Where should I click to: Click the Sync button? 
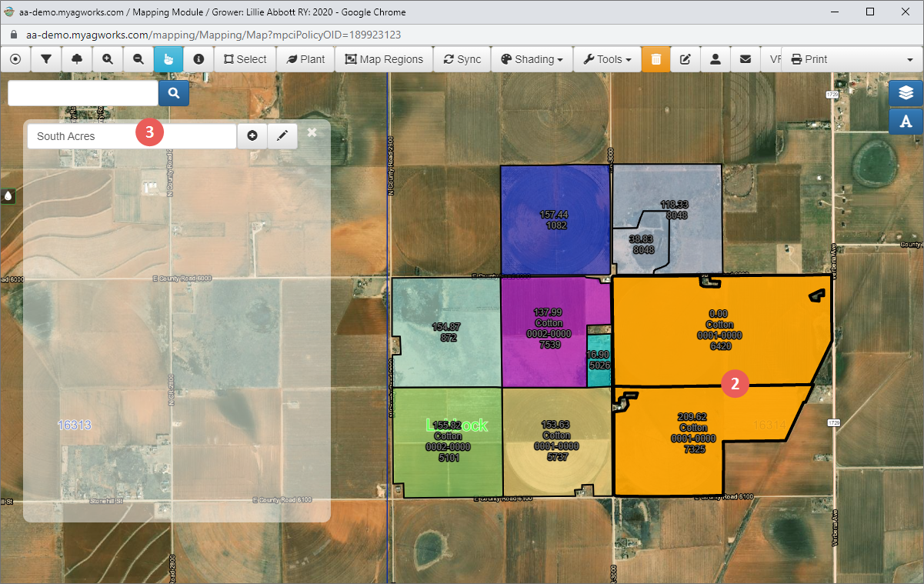(462, 59)
